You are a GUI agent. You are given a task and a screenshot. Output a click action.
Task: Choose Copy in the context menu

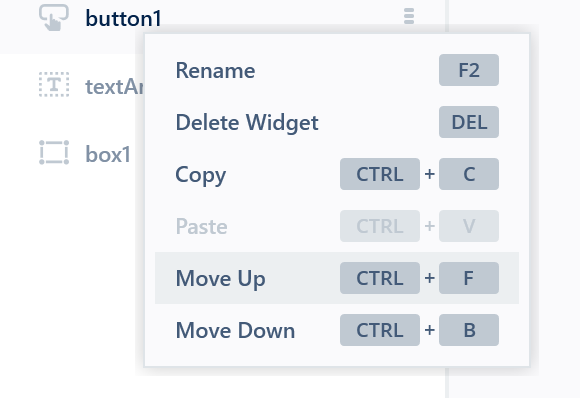pos(337,174)
